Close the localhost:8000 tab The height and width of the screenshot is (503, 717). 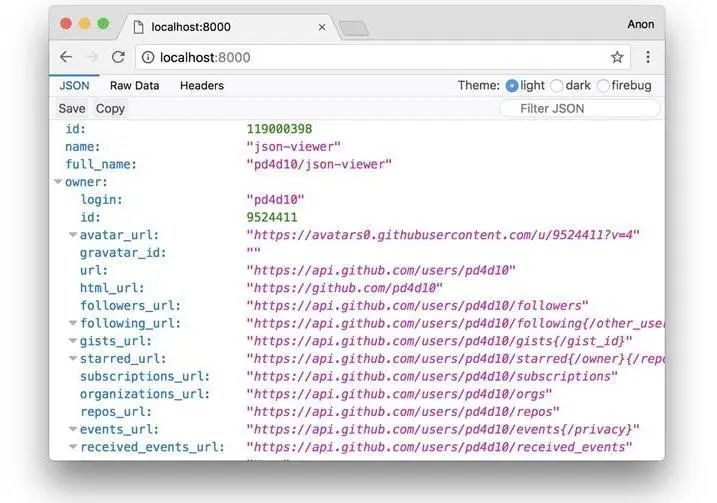(x=322, y=27)
